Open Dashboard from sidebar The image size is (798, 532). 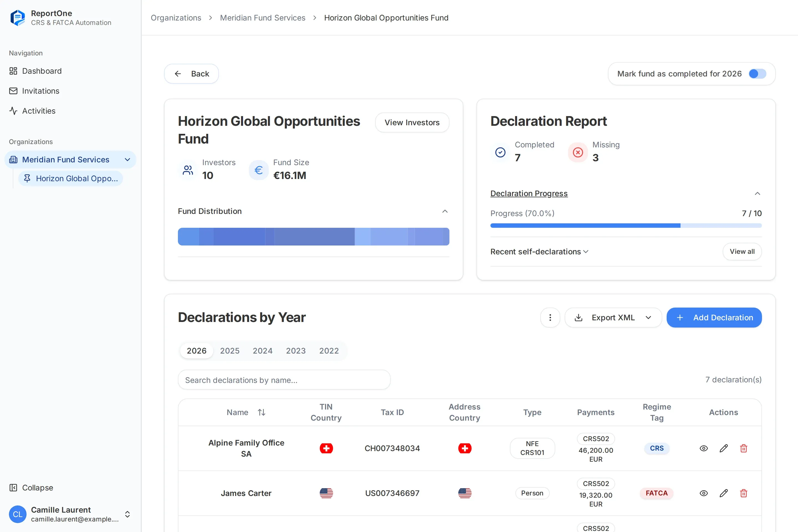click(35, 71)
